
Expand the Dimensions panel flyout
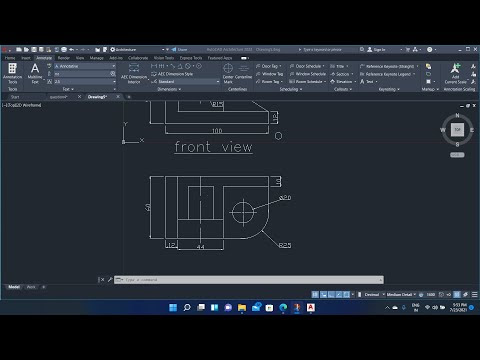[x=169, y=89]
